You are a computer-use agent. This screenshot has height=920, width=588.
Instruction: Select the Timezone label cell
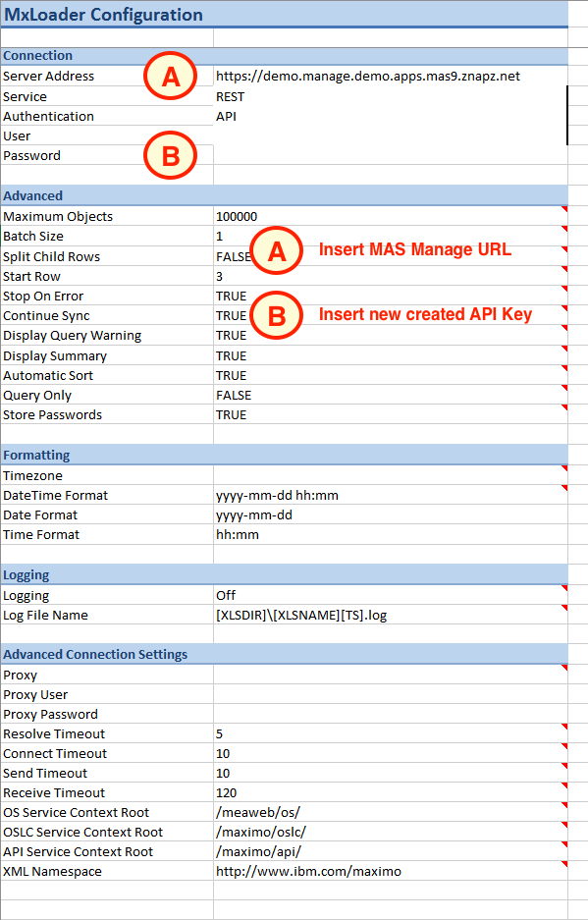(107, 475)
